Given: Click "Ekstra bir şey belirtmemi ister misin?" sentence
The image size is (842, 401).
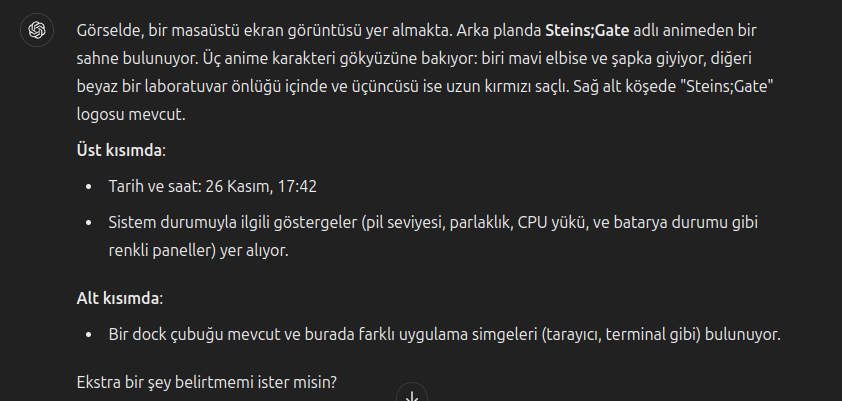Looking at the screenshot, I should point(207,383).
